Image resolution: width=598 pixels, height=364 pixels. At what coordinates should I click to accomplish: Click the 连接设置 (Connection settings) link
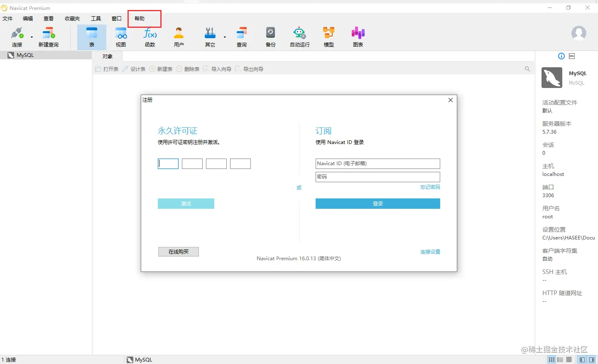(x=430, y=252)
